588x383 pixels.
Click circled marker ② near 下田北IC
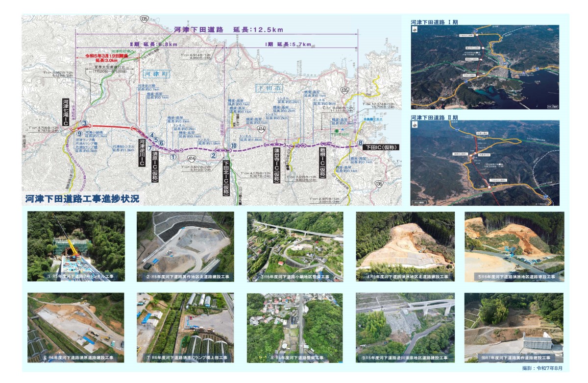pyautogui.click(x=213, y=156)
